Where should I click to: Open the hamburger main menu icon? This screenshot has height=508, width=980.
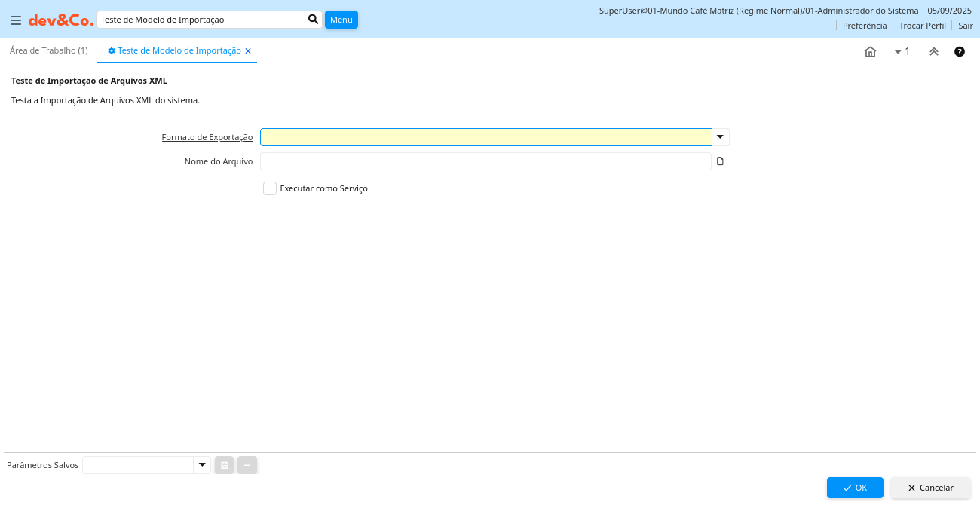click(16, 20)
